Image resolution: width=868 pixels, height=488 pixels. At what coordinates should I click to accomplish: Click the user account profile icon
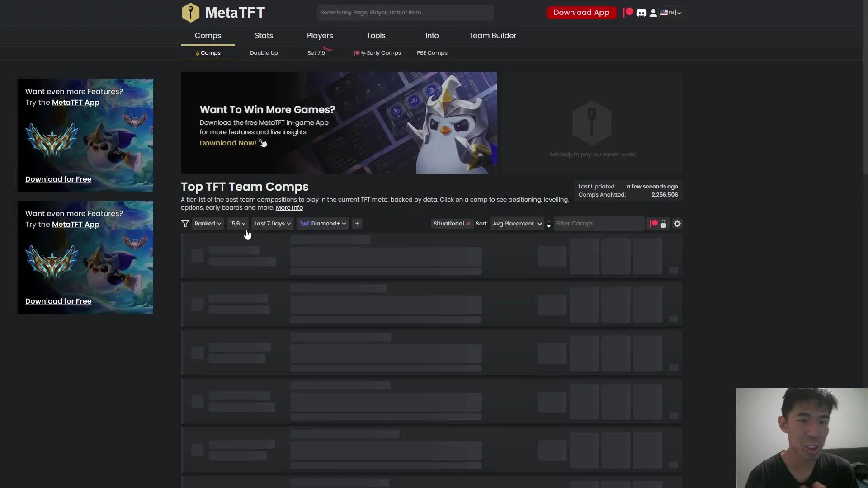653,13
